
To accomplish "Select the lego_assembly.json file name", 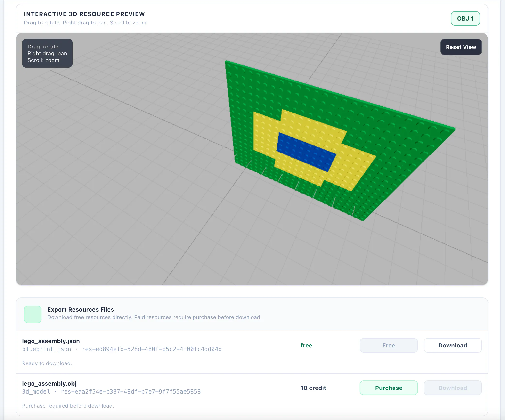I will (x=51, y=341).
